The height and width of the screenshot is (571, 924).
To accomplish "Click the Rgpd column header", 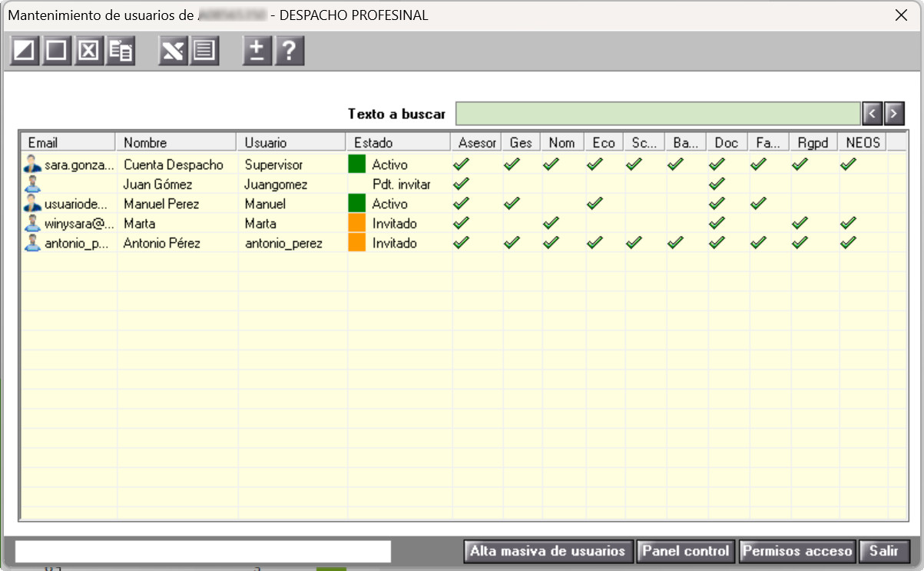I will pos(813,142).
